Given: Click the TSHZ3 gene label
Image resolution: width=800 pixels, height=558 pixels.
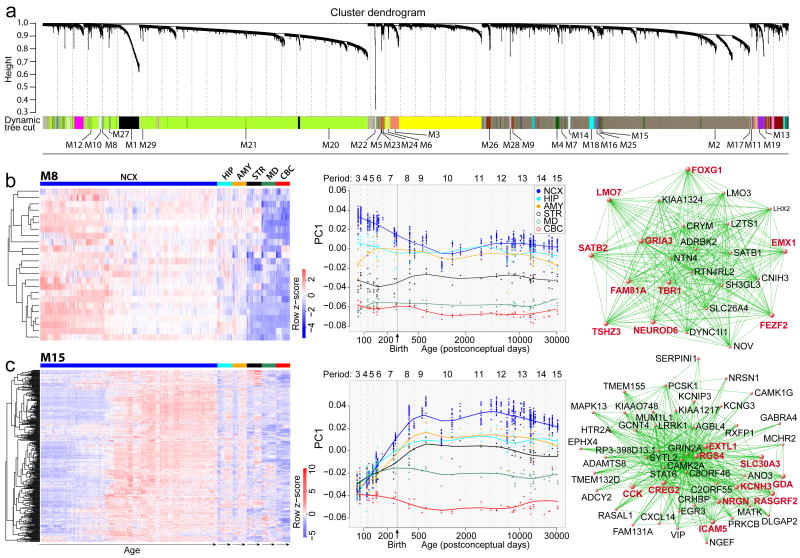Looking at the screenshot, I should pyautogui.click(x=606, y=332).
